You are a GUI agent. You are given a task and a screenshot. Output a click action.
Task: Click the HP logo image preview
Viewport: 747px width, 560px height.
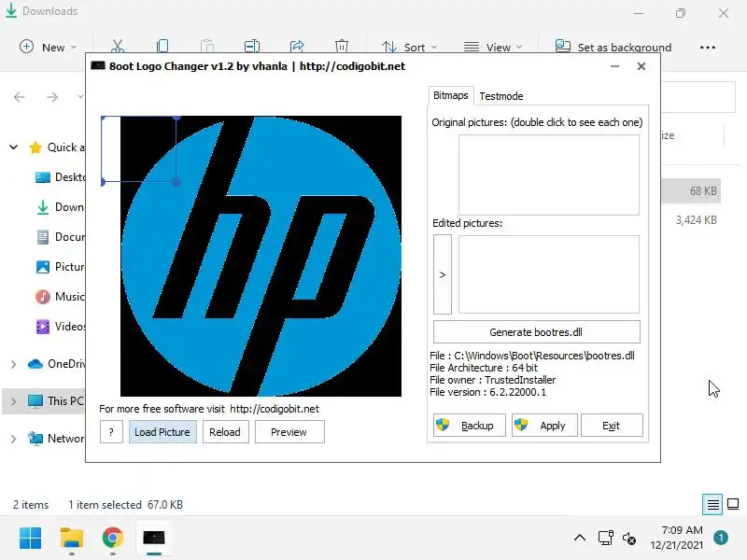tap(261, 256)
